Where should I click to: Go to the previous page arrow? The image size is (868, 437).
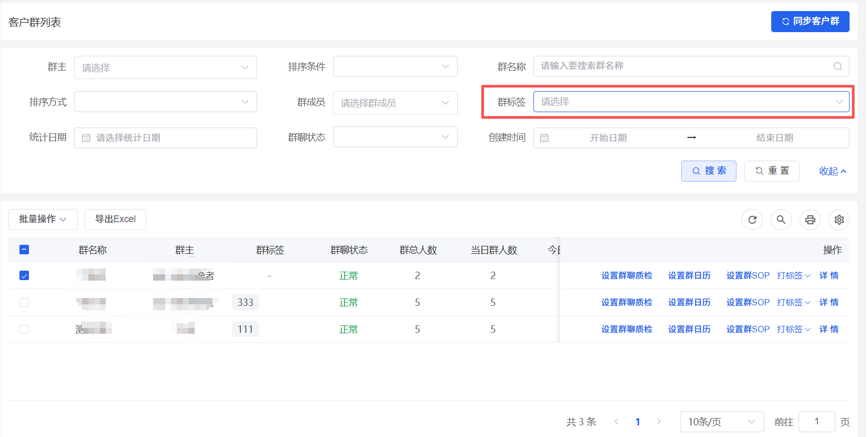pos(617,422)
